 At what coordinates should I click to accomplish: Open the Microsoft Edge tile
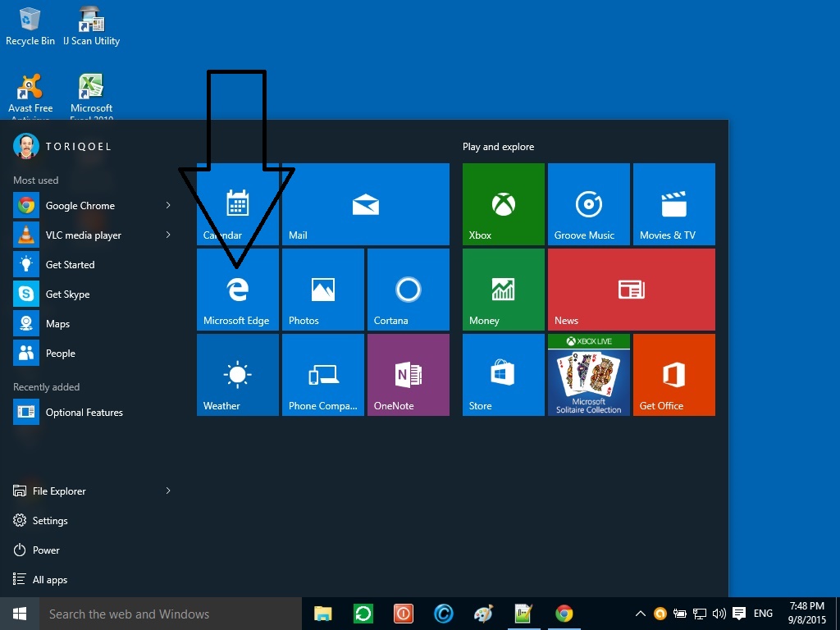click(238, 290)
